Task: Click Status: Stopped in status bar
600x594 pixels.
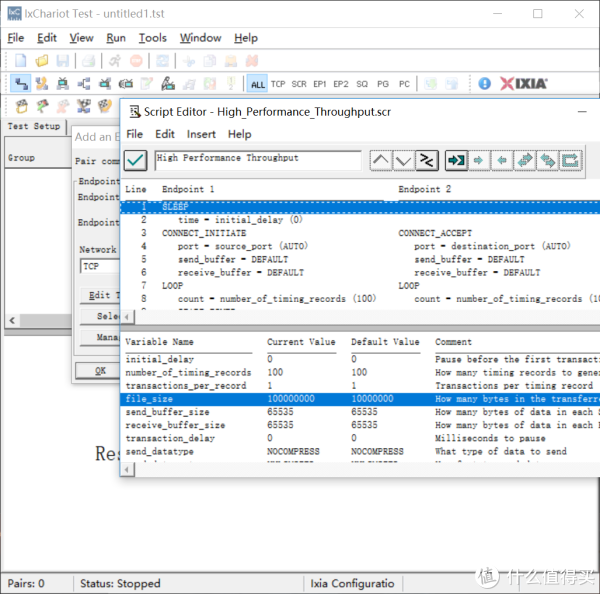Action: pos(120,583)
